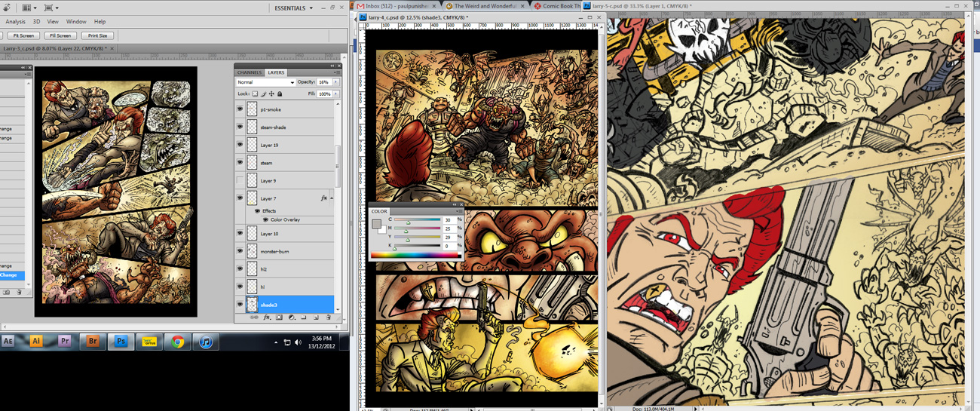The image size is (980, 411).
Task: Open the Arrange Documents dropdown
Action: tap(29, 8)
